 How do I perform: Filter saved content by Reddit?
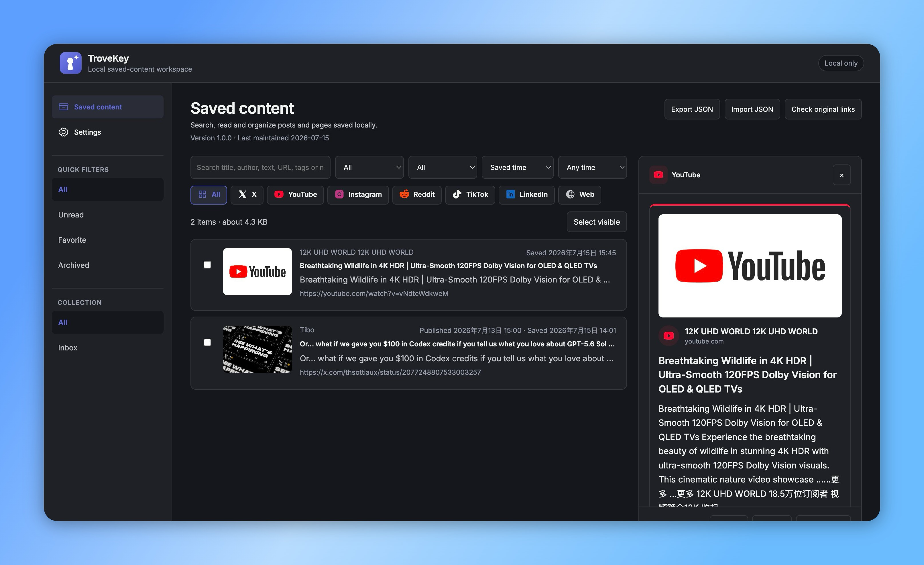point(417,195)
